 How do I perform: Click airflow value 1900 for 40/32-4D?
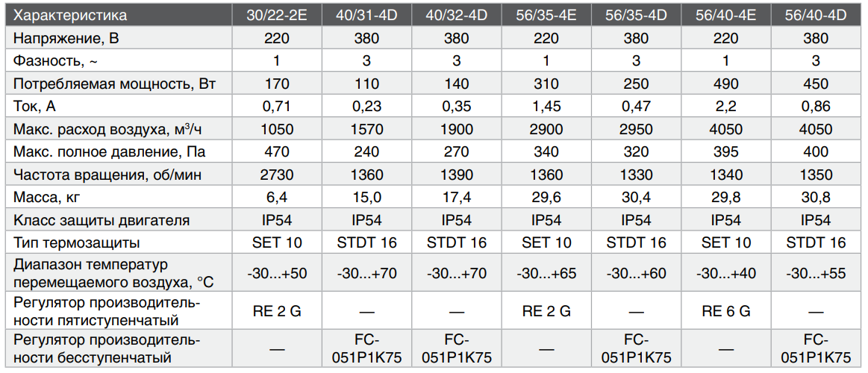click(455, 130)
